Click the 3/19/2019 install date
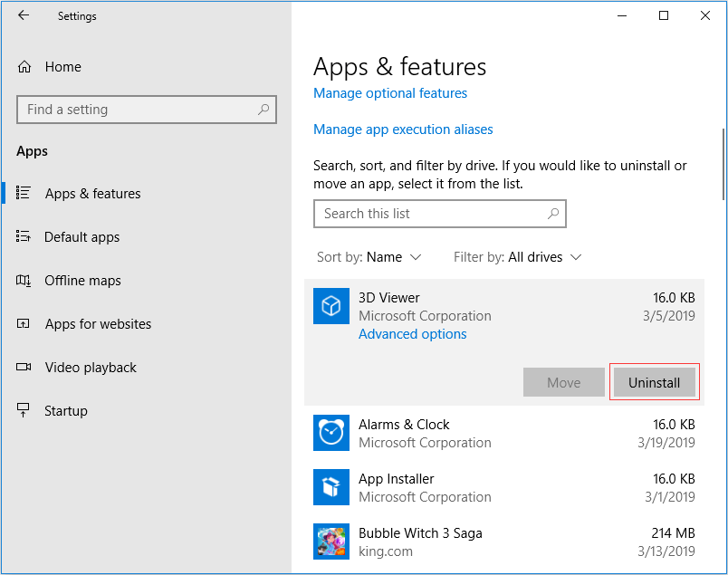This screenshot has width=728, height=575. [x=666, y=443]
